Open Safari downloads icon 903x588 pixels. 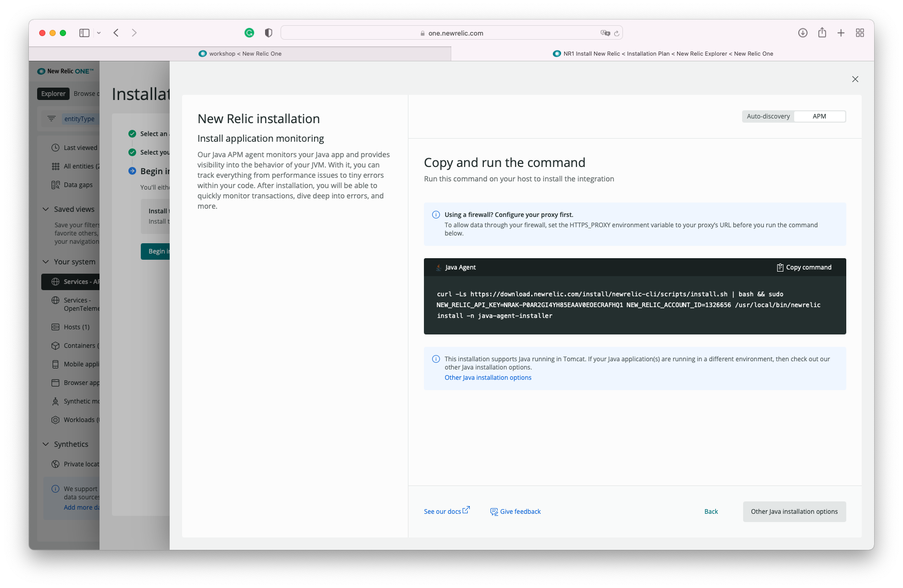click(x=803, y=33)
